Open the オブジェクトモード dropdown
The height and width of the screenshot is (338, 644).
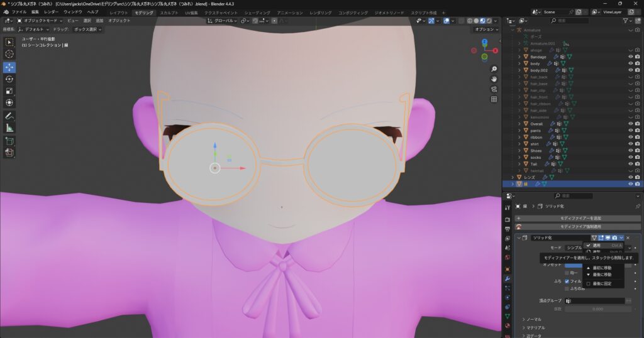pos(40,21)
